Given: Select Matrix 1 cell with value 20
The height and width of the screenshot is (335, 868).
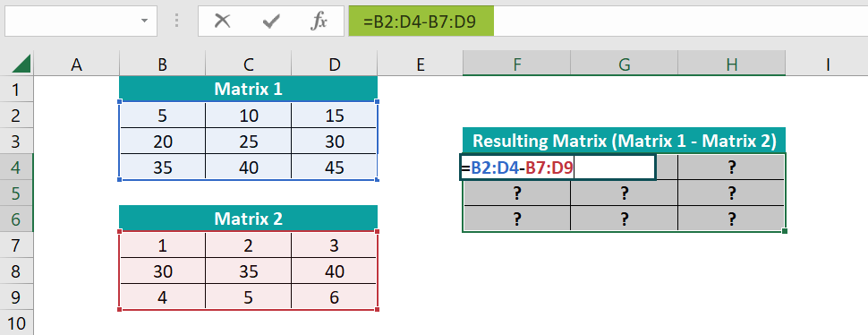Looking at the screenshot, I should pyautogui.click(x=162, y=142).
